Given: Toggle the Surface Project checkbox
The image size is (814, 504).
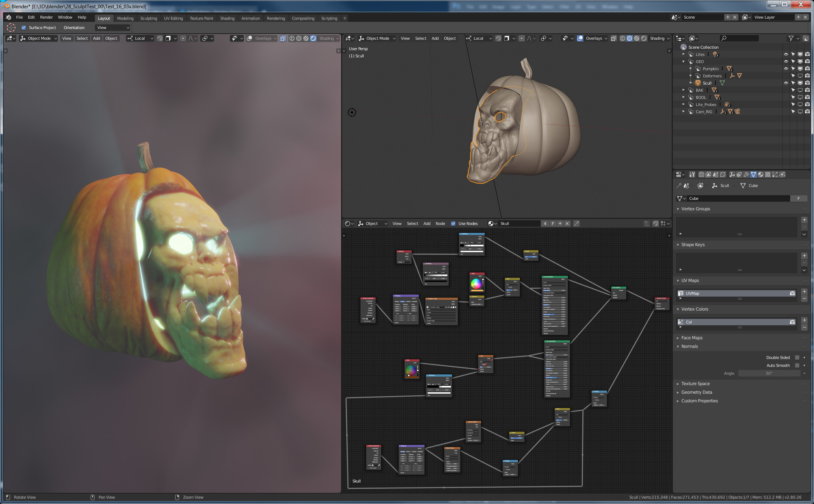Looking at the screenshot, I should tap(24, 28).
